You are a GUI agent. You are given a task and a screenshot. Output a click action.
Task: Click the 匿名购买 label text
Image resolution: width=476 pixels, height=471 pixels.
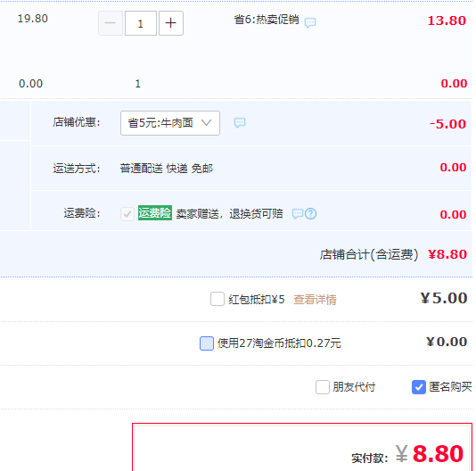(x=450, y=387)
